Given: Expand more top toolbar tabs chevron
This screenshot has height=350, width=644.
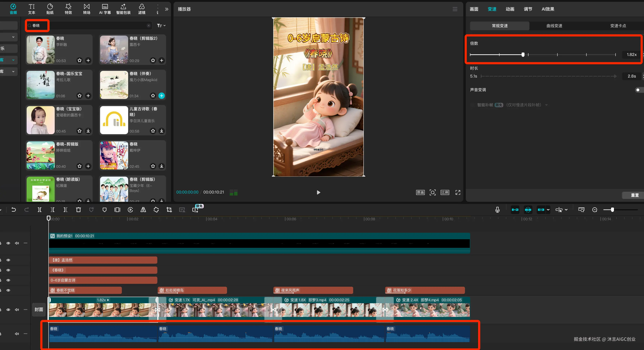Looking at the screenshot, I should 166,9.
